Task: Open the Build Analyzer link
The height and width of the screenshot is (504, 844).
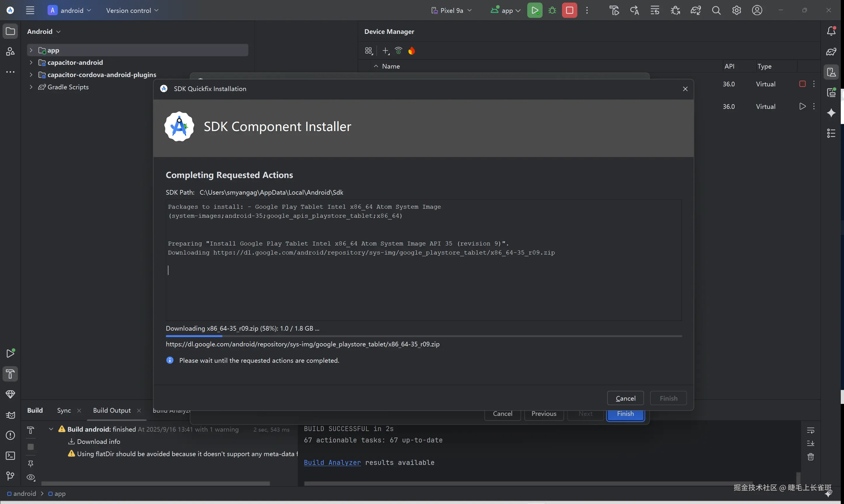Action: [x=332, y=463]
